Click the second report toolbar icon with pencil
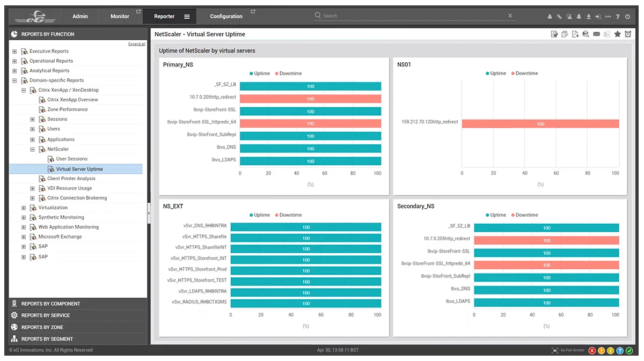This screenshot has height=361, width=644. [565, 34]
